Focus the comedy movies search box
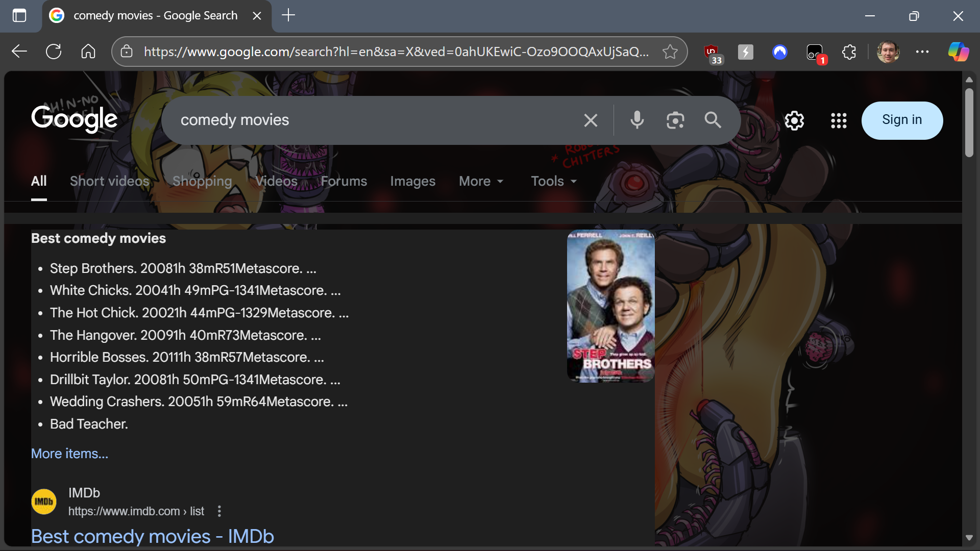 373,120
